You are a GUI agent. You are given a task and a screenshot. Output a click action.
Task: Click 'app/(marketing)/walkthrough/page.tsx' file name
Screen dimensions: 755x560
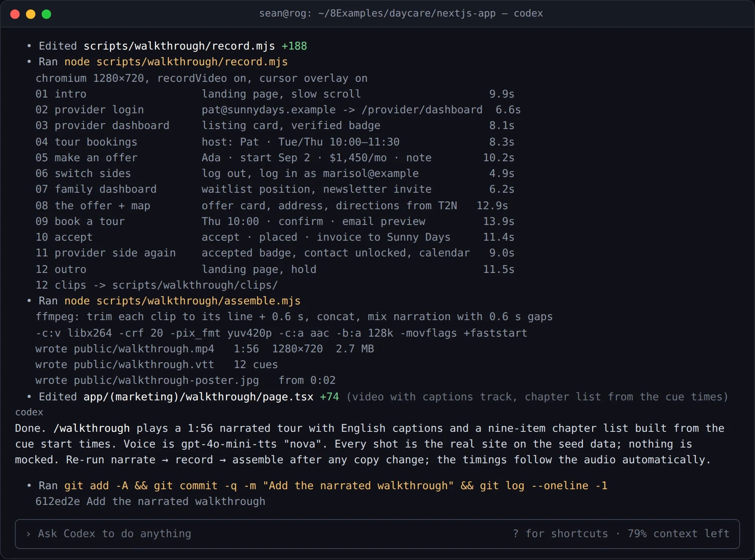pos(198,397)
